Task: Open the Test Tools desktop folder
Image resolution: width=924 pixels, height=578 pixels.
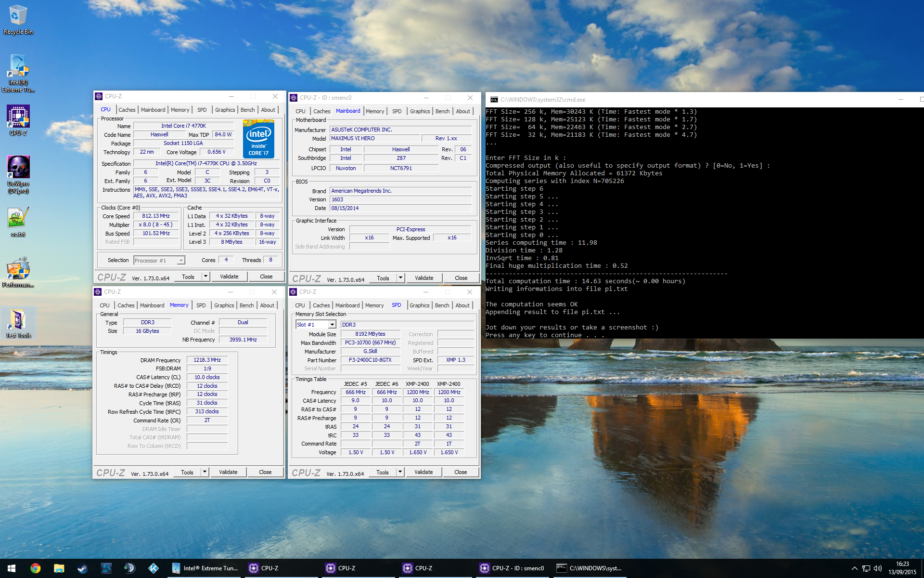Action: click(18, 323)
